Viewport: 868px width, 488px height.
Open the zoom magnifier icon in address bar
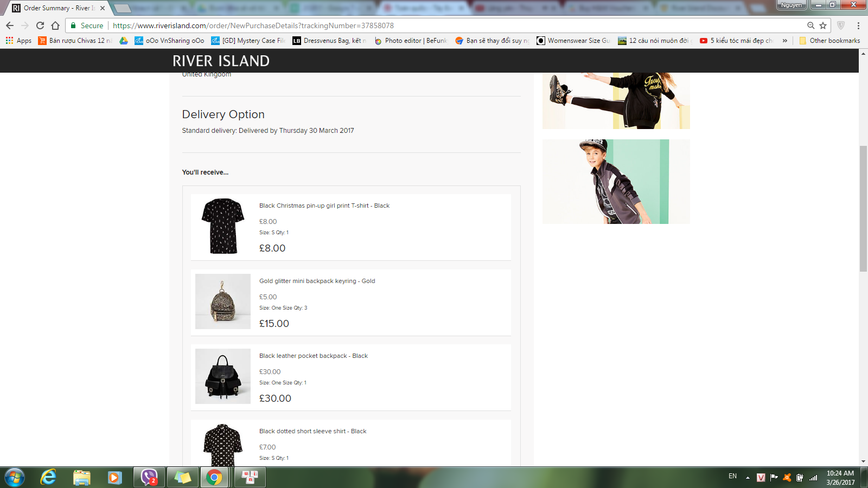click(810, 25)
